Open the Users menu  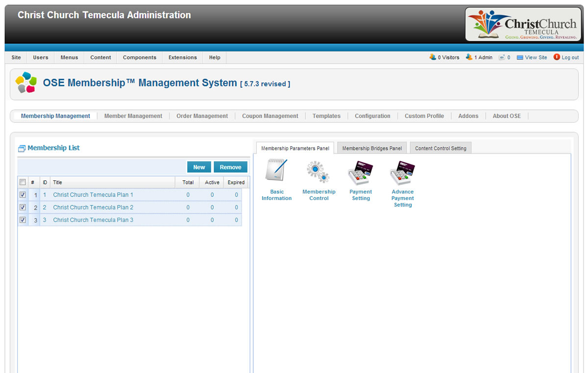coord(41,57)
